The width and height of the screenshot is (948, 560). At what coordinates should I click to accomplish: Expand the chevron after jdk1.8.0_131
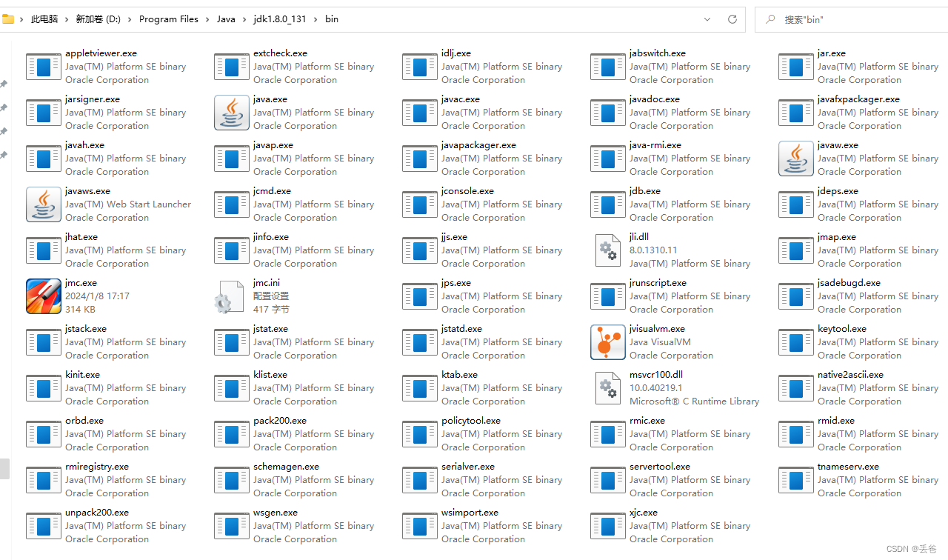click(316, 19)
